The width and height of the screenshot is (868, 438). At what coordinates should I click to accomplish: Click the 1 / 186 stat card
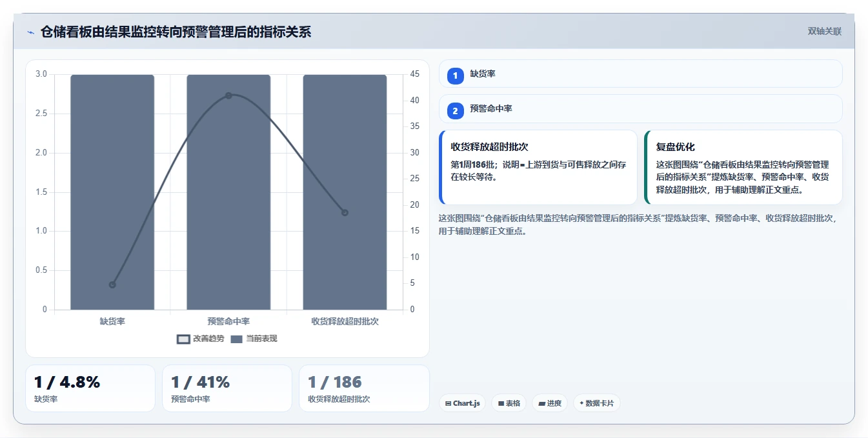(x=364, y=388)
